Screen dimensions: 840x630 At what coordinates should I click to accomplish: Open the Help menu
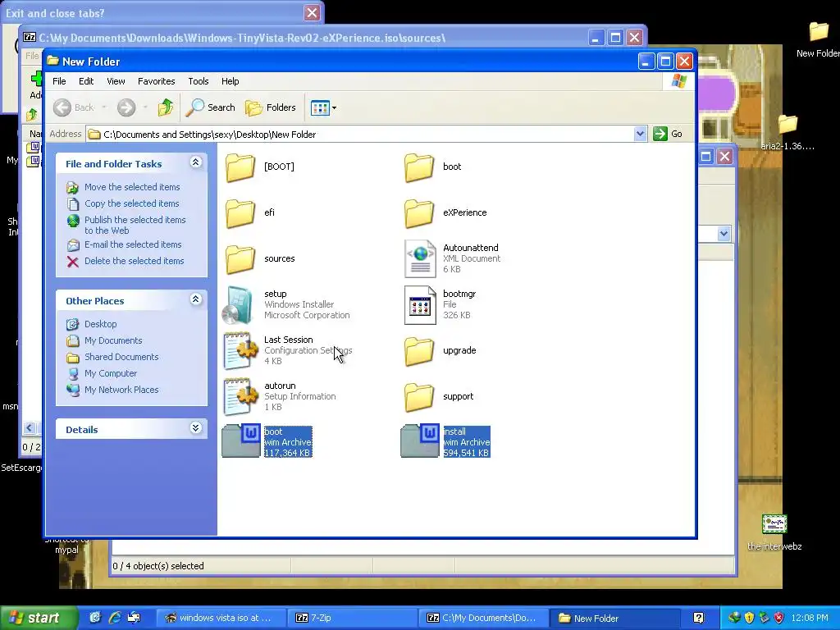231,81
